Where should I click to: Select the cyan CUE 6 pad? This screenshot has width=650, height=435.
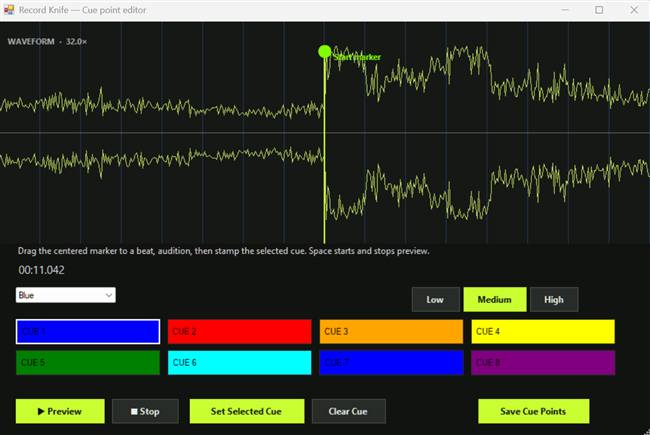tap(240, 362)
